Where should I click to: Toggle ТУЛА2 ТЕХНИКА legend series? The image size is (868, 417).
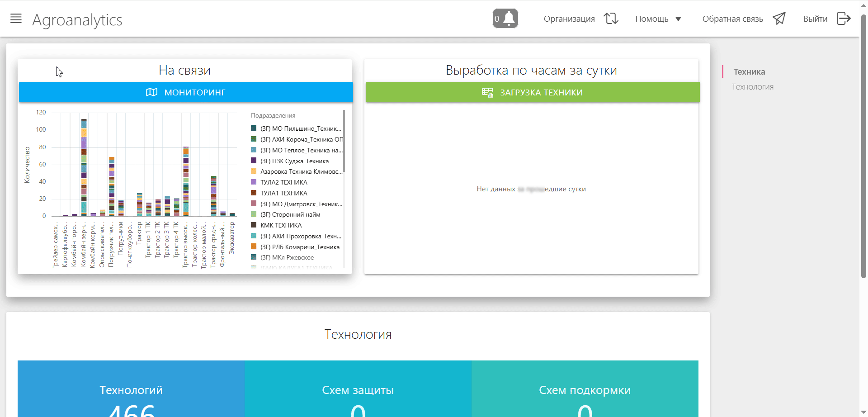[x=283, y=182]
